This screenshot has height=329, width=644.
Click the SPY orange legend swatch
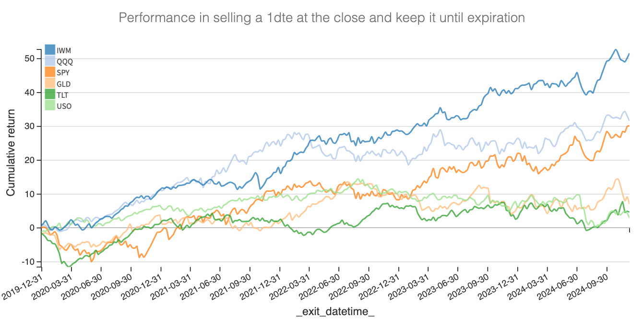50,72
